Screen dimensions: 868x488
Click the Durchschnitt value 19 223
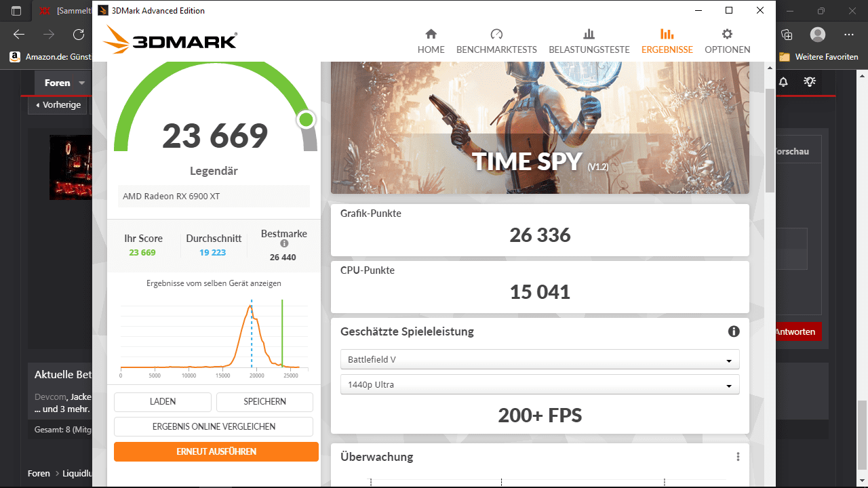[214, 253]
